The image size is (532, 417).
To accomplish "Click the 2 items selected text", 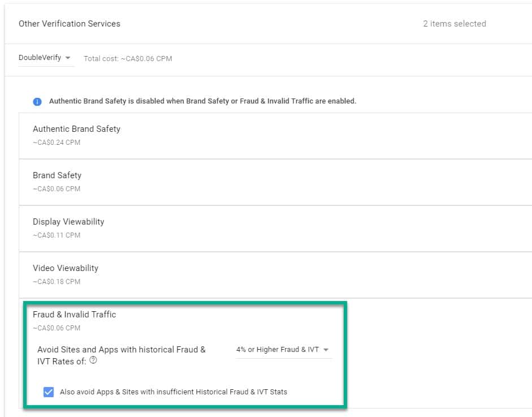I will tap(454, 24).
